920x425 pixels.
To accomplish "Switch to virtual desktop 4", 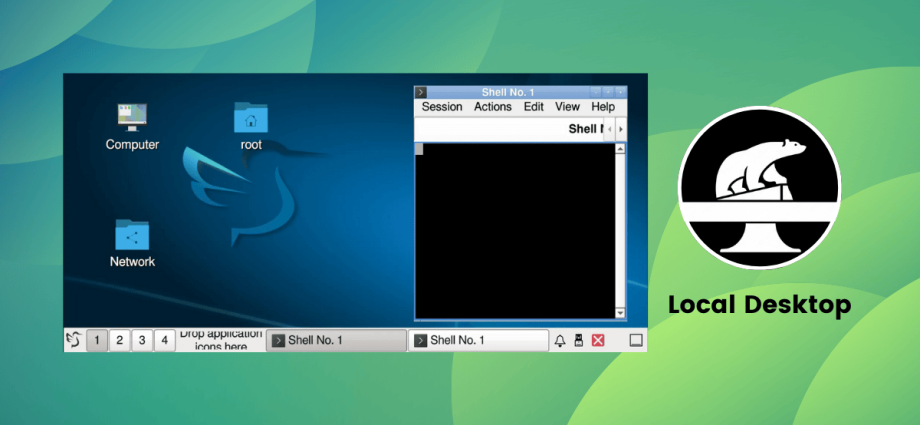I will (x=164, y=340).
